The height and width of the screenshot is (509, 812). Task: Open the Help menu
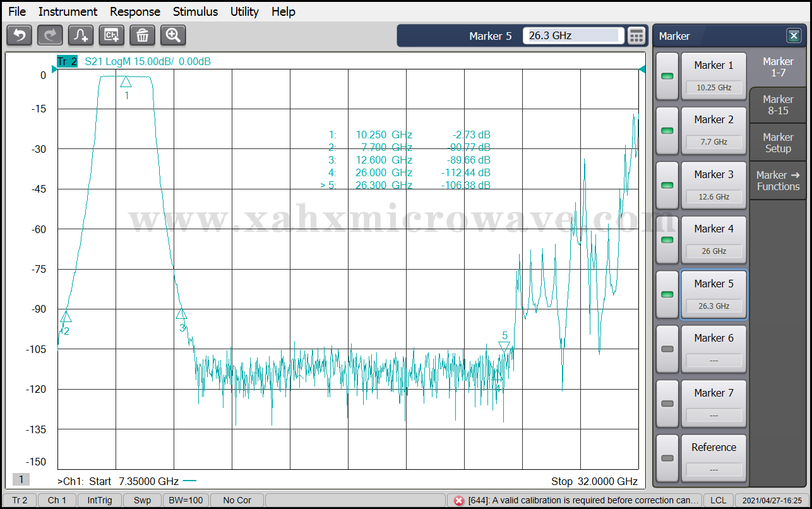(284, 11)
